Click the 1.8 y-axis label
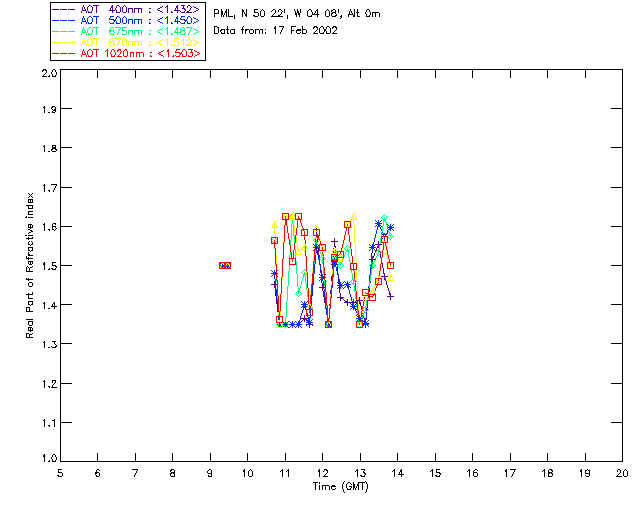This screenshot has height=512, width=640. 49,148
